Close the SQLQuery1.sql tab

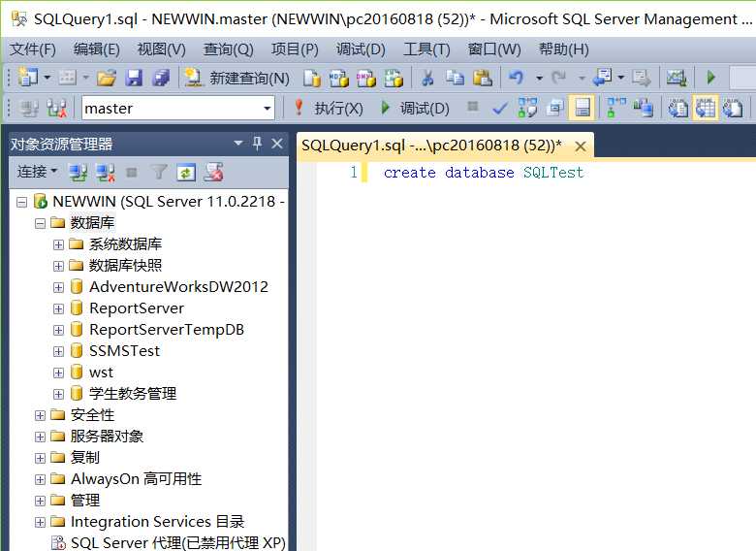tap(581, 146)
